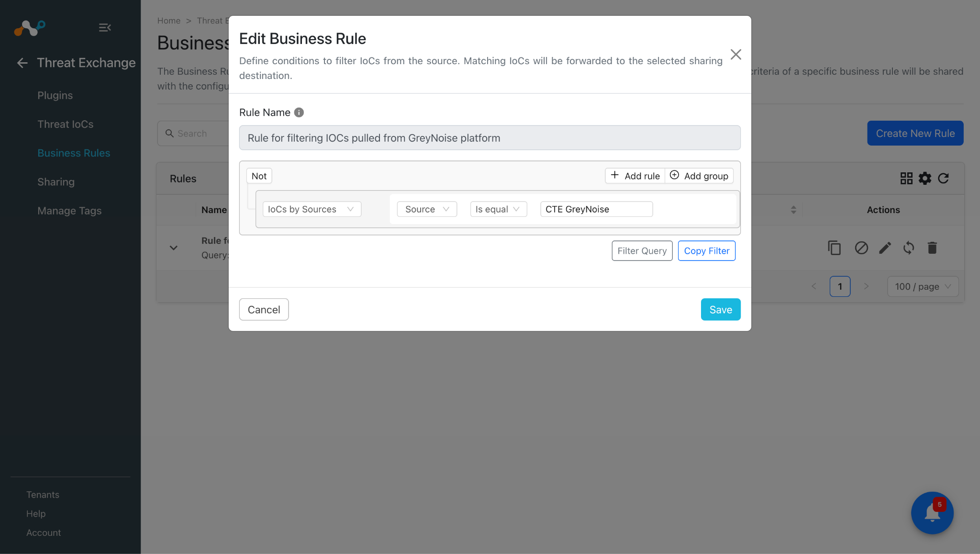Toggle the grid view layout icon
Viewport: 980px width, 554px height.
point(906,178)
